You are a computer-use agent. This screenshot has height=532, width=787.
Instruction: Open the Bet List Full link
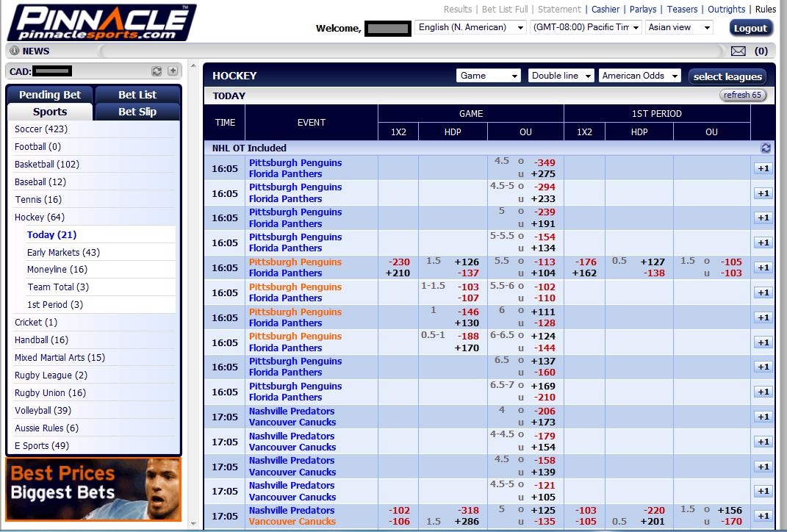click(x=505, y=9)
